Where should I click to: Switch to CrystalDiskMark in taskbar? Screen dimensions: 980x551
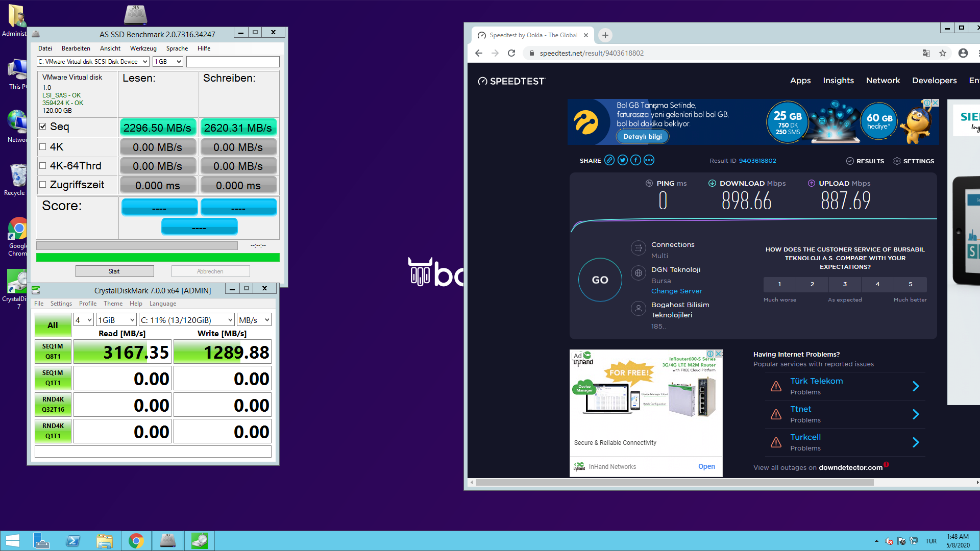(200, 541)
